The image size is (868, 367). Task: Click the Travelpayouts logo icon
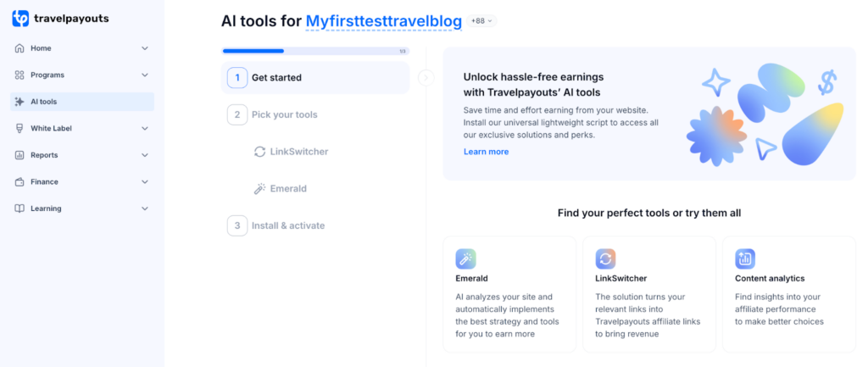click(x=20, y=18)
